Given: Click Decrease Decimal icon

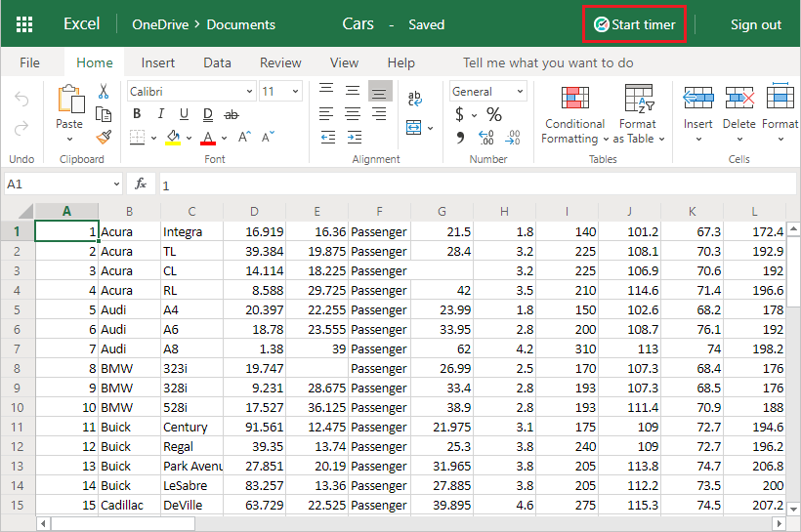Looking at the screenshot, I should click(513, 137).
